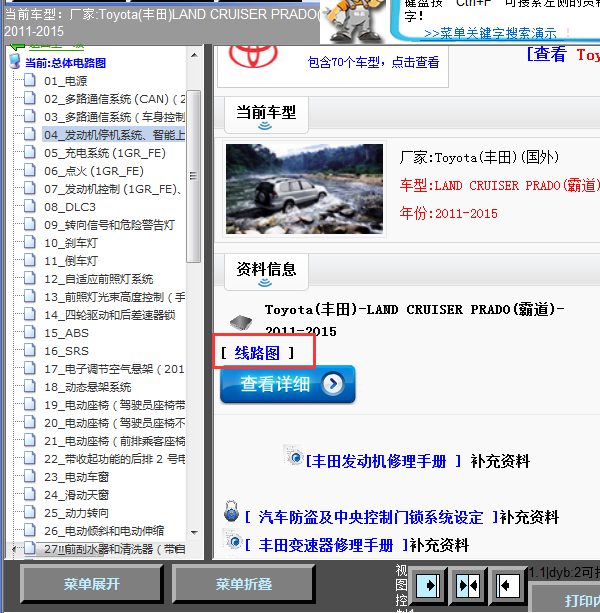Open the 15_ABS diagram entry
The width and height of the screenshot is (600, 613).
click(66, 333)
